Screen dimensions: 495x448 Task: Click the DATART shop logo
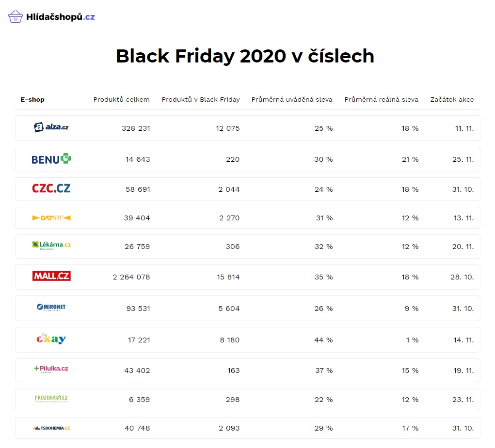pyautogui.click(x=51, y=218)
